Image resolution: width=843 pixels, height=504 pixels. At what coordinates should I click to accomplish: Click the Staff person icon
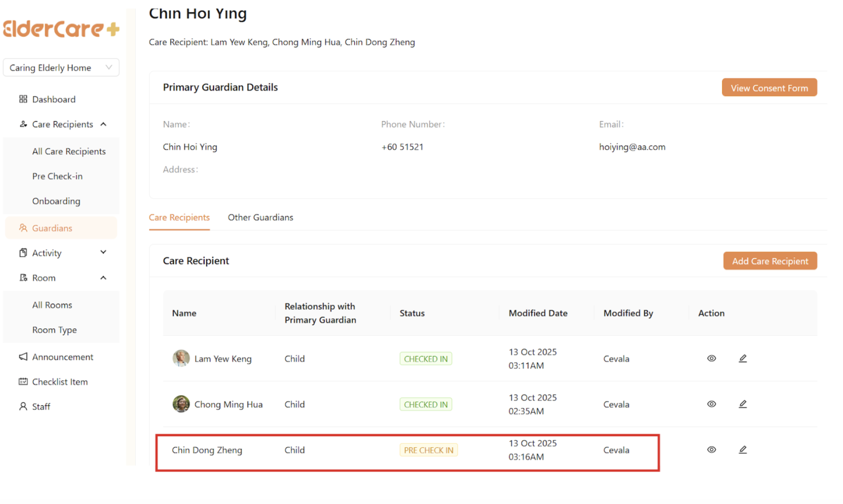tap(23, 407)
